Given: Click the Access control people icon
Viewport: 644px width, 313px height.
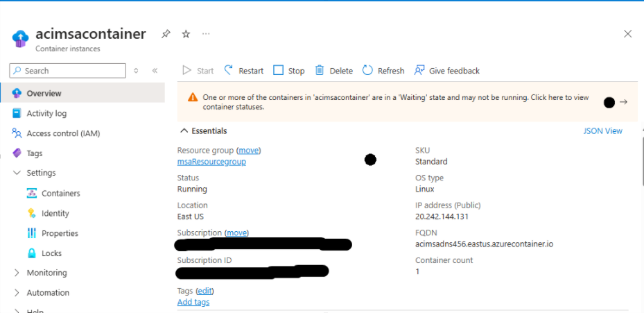Looking at the screenshot, I should point(17,133).
